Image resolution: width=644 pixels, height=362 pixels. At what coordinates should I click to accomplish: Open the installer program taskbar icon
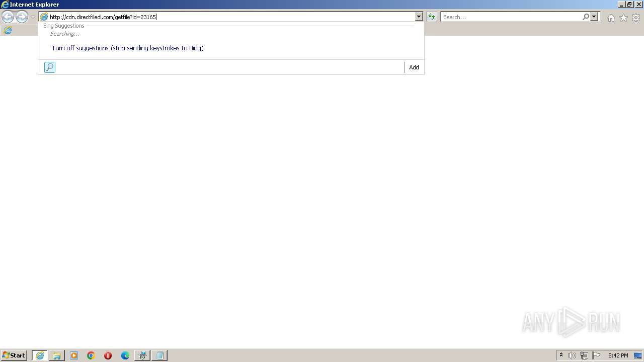pyautogui.click(x=142, y=355)
